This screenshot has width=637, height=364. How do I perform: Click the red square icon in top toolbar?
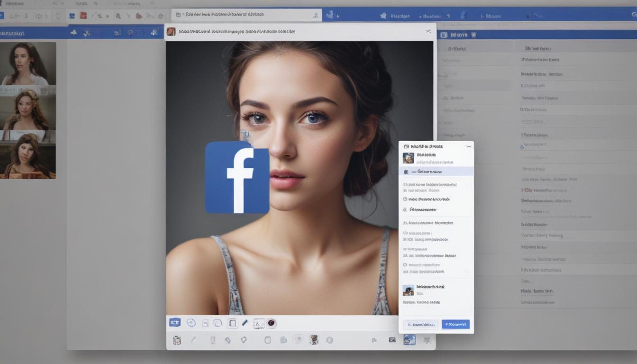pyautogui.click(x=83, y=15)
